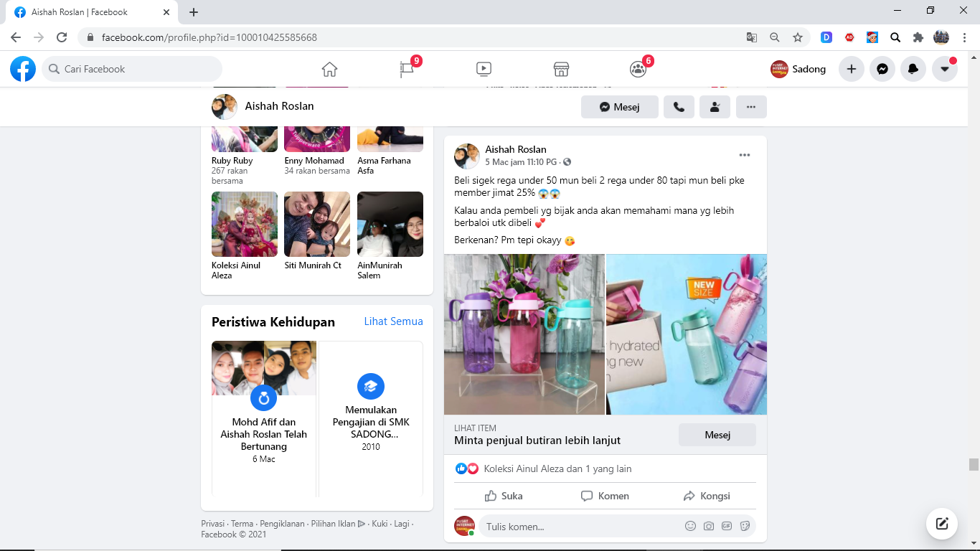
Task: Open the Messenger icon in header
Action: 882,69
